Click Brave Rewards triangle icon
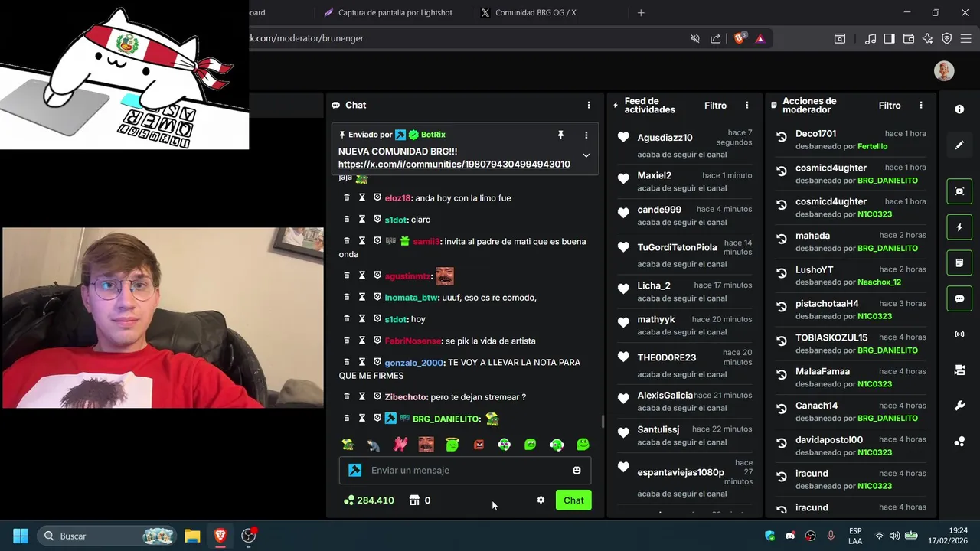Screen dimensions: 980x551 (759, 38)
